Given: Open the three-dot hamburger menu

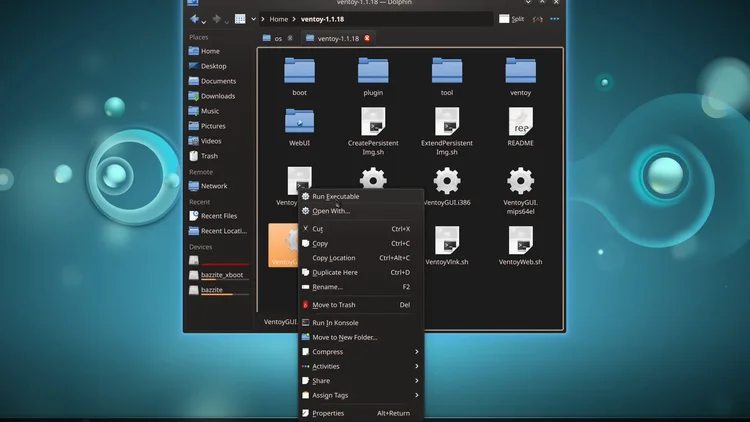Looking at the screenshot, I should pyautogui.click(x=554, y=19).
